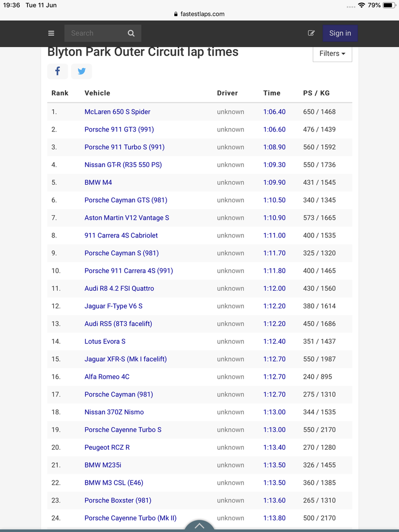Open BMW M235i link

pos(103,465)
